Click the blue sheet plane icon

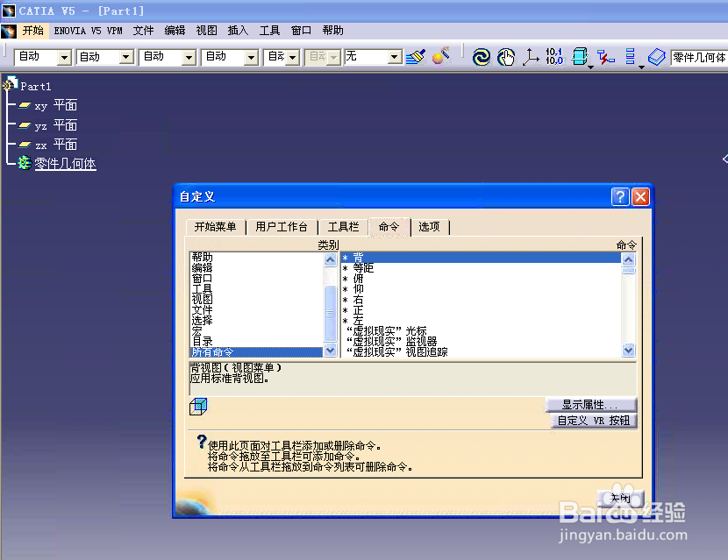(x=656, y=57)
